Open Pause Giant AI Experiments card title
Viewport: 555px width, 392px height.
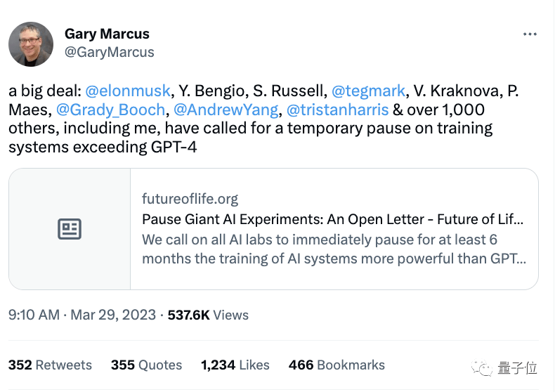point(332,219)
